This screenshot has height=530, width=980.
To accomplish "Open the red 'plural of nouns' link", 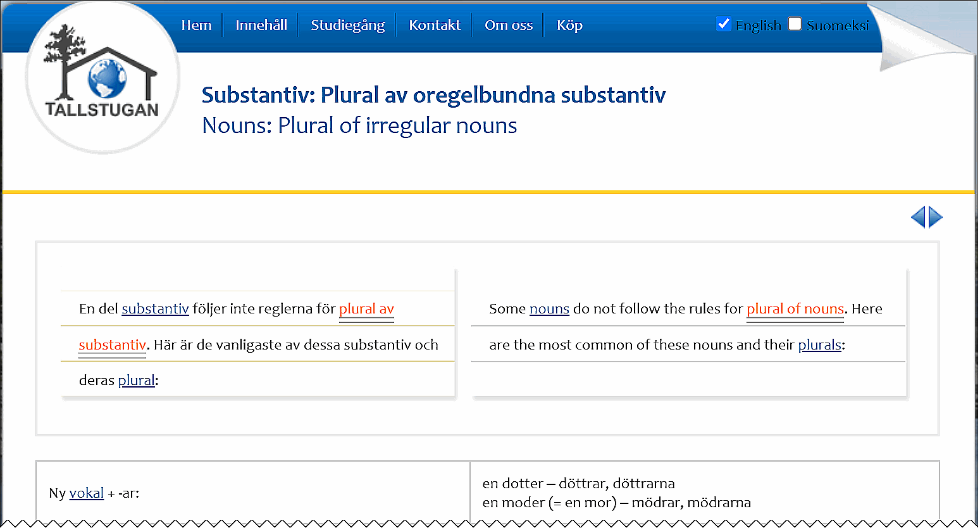I will pyautogui.click(x=795, y=309).
